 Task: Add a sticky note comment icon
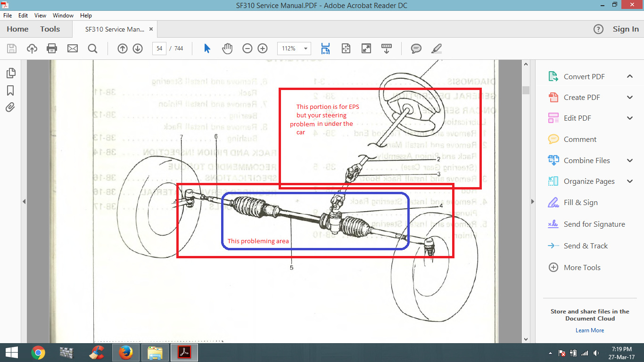(x=416, y=49)
